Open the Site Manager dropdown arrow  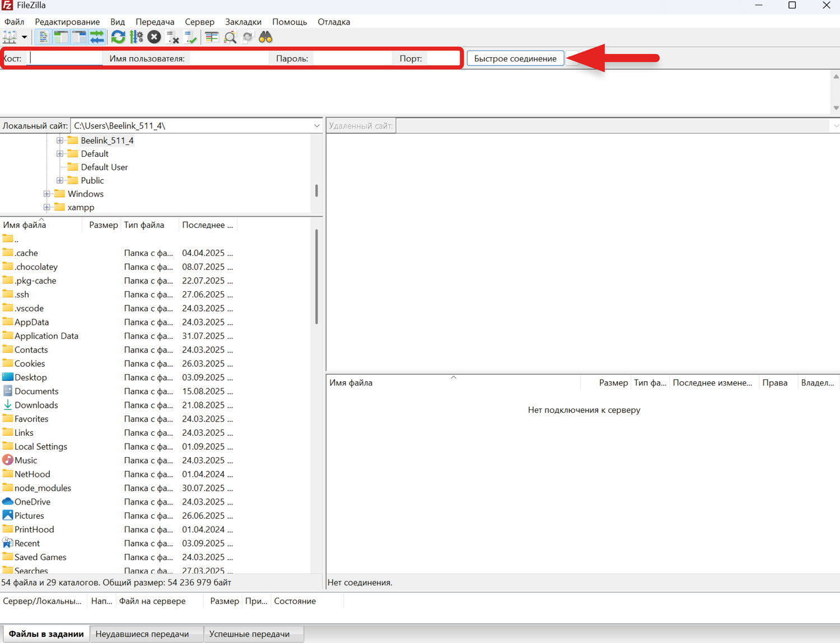[x=24, y=38]
